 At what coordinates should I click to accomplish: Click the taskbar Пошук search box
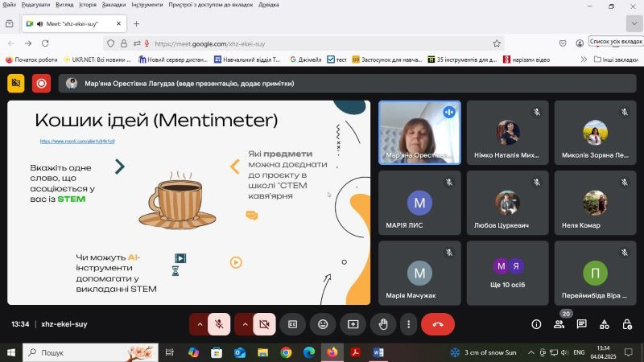[90, 352]
